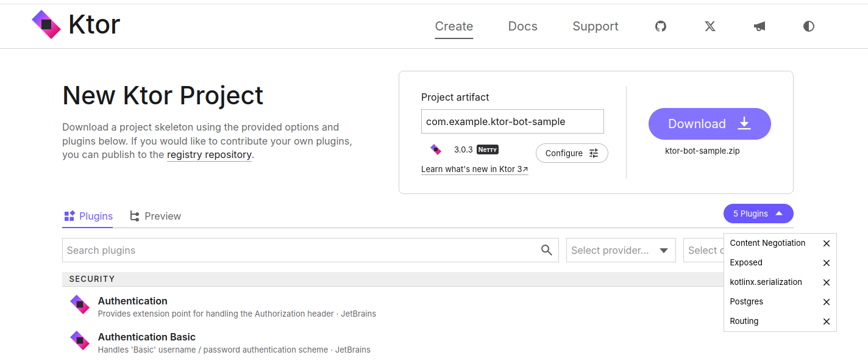Open the Support page
Image resolution: width=868 pixels, height=363 pixels.
coord(596,26)
